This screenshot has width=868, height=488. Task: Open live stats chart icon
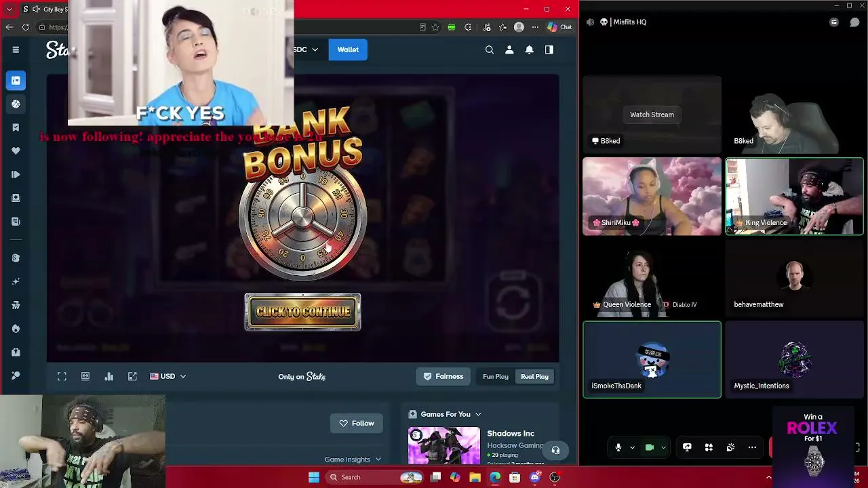(x=109, y=376)
